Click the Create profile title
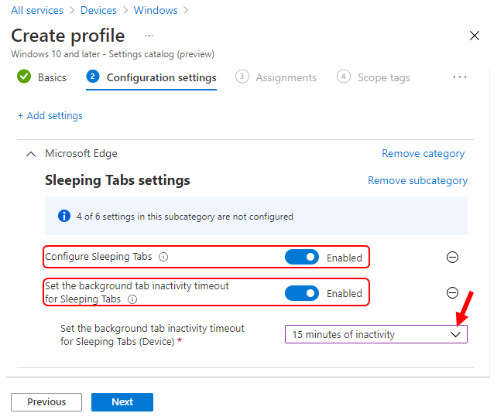 pyautogui.click(x=68, y=36)
